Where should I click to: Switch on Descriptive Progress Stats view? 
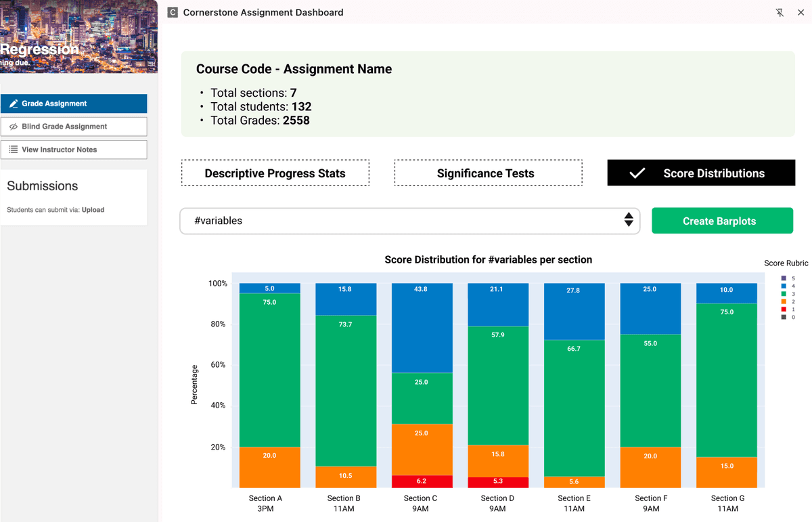pos(275,173)
